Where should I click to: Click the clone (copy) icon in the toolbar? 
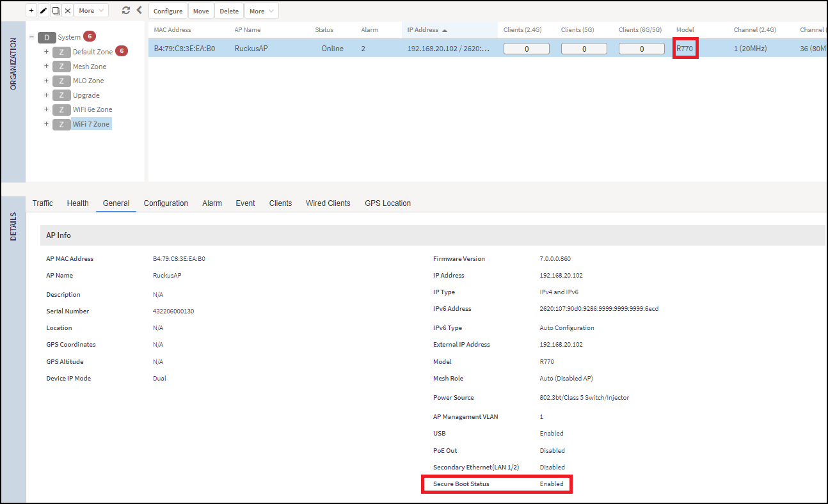[56, 11]
